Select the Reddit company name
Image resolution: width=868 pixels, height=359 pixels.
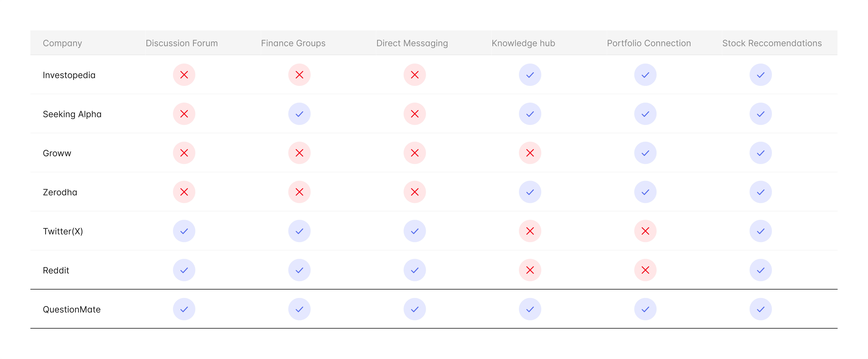pos(56,271)
